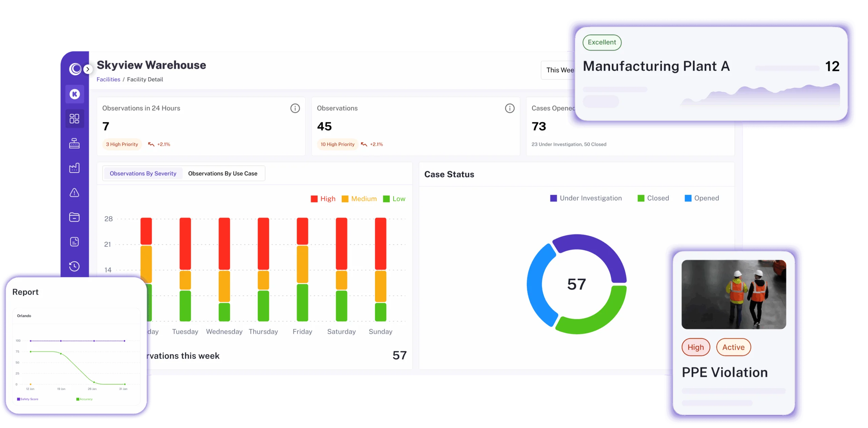The height and width of the screenshot is (428, 868).
Task: Open the K workspace avatar icon
Action: click(75, 94)
